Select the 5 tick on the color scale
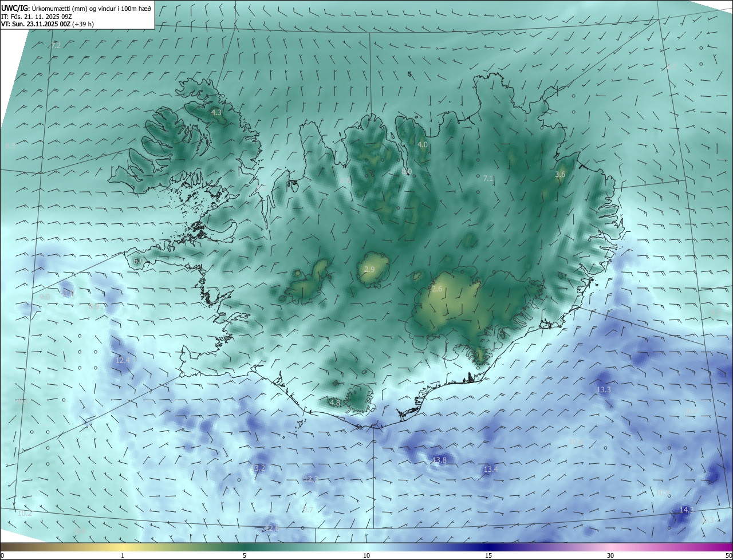733x560 pixels. pos(245,555)
